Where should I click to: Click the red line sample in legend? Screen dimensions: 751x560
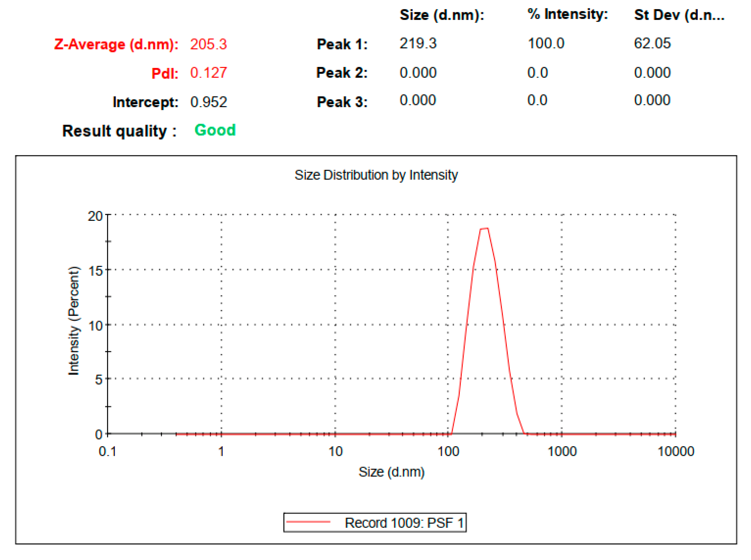pyautogui.click(x=308, y=522)
